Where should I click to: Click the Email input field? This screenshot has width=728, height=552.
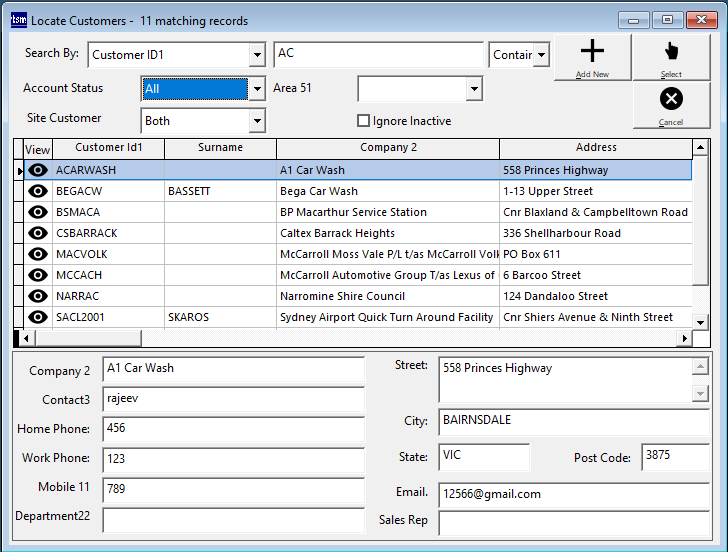point(573,494)
